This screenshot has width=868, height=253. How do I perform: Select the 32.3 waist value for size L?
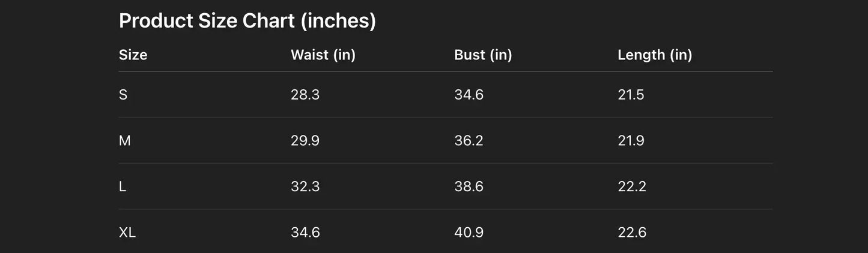click(305, 186)
